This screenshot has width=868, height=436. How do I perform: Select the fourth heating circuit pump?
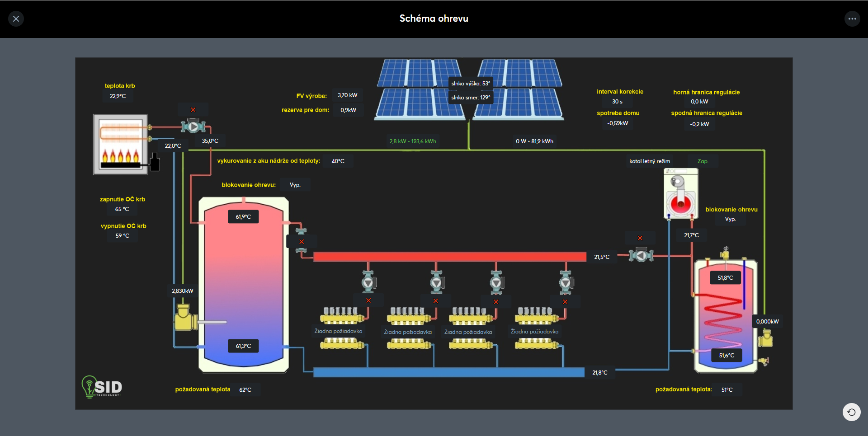(565, 282)
